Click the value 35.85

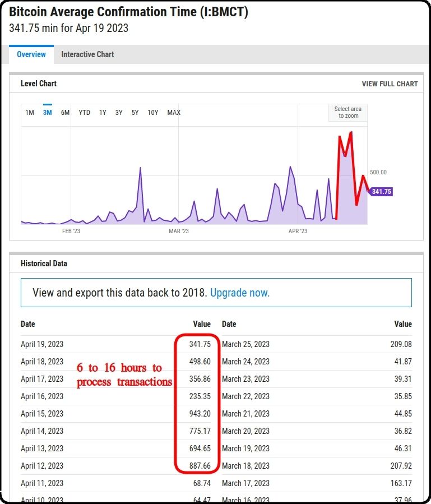[403, 396]
